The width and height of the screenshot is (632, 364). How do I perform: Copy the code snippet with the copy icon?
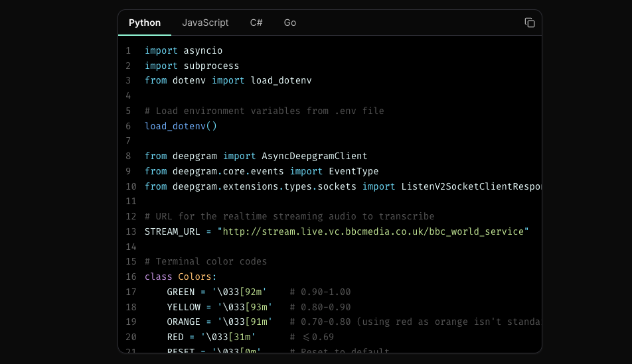click(x=529, y=23)
